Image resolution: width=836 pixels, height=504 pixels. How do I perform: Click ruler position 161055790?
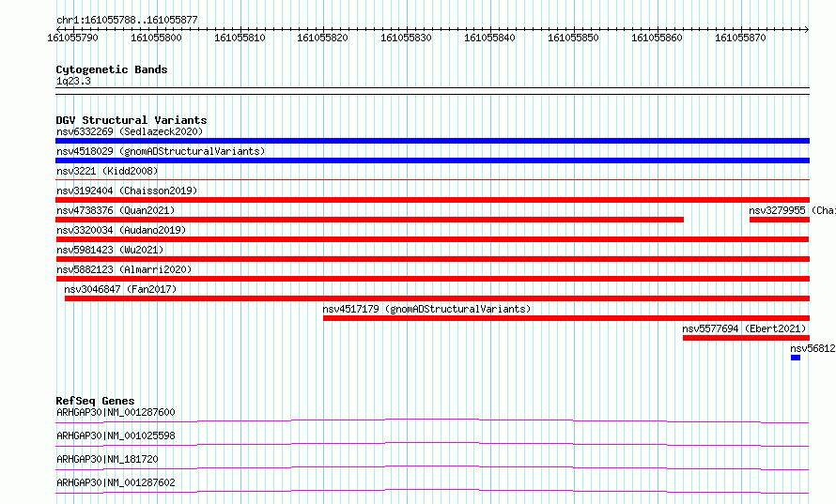[x=72, y=38]
